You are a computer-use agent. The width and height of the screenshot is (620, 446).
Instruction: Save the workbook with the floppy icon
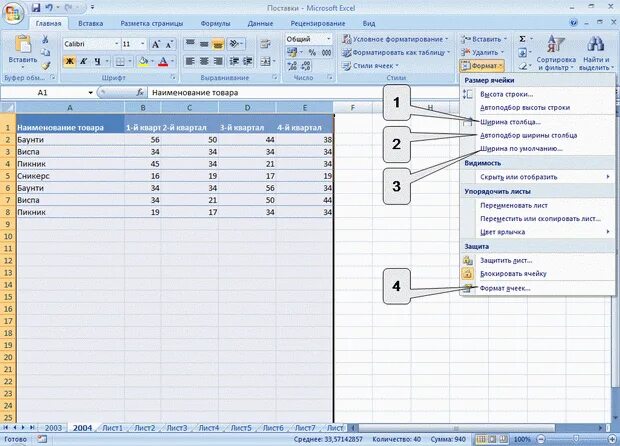point(36,8)
